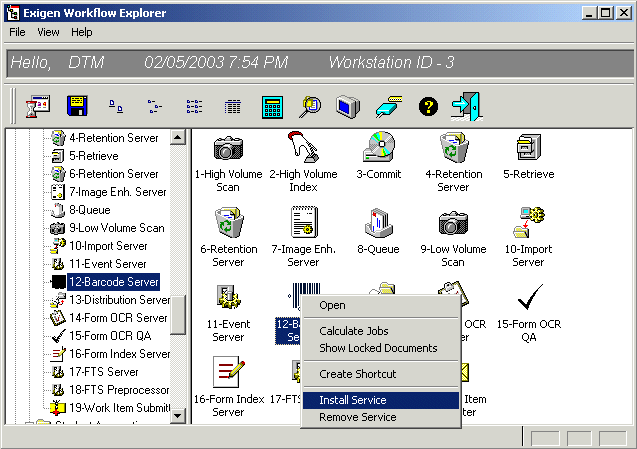
Task: Open the Help menu
Action: 81,32
